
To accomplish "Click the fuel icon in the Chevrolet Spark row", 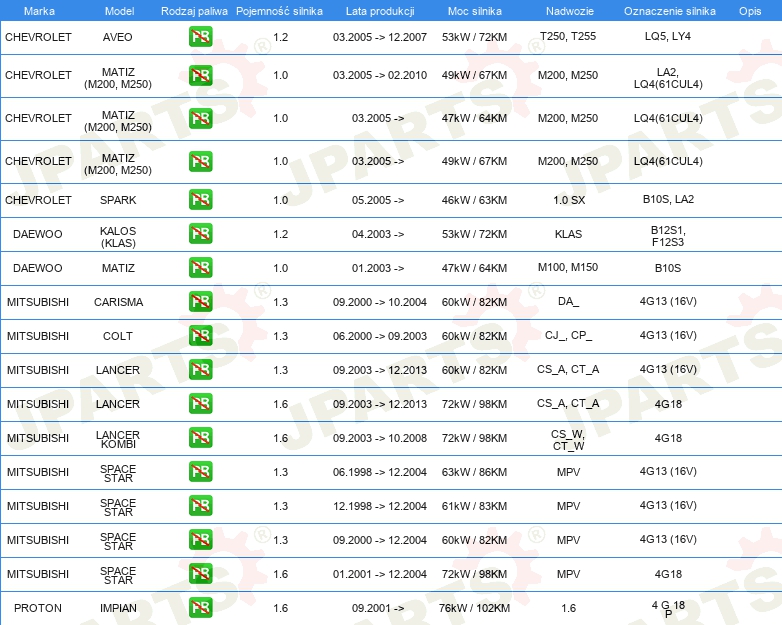I will click(x=200, y=200).
